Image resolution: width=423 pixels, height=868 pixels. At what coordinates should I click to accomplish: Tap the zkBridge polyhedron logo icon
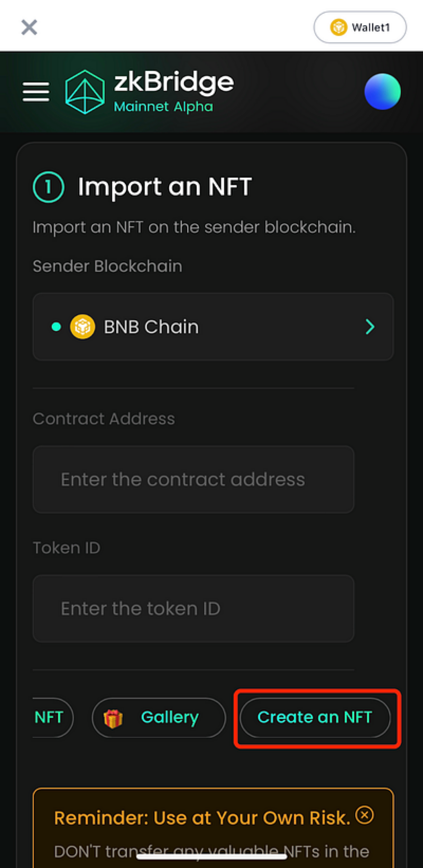coord(85,92)
